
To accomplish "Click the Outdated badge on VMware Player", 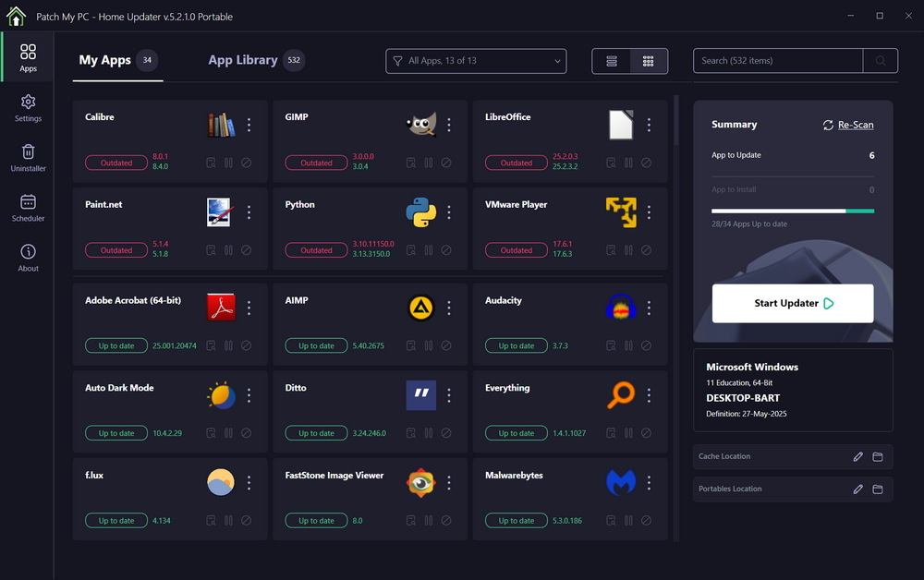I will (517, 250).
